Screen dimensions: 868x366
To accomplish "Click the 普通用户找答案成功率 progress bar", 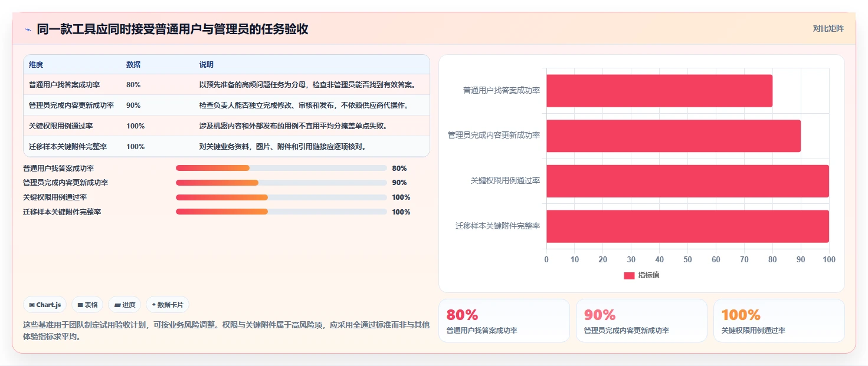I will pos(281,168).
